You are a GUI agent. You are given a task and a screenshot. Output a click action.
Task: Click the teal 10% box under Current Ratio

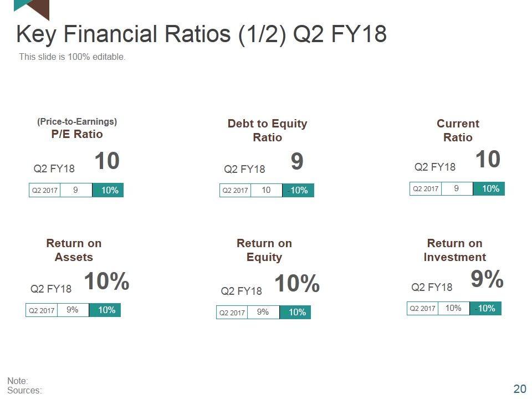tap(489, 188)
